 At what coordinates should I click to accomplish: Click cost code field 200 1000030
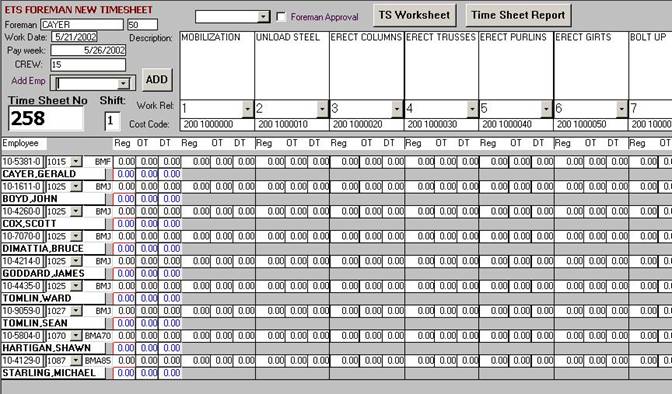pos(441,124)
